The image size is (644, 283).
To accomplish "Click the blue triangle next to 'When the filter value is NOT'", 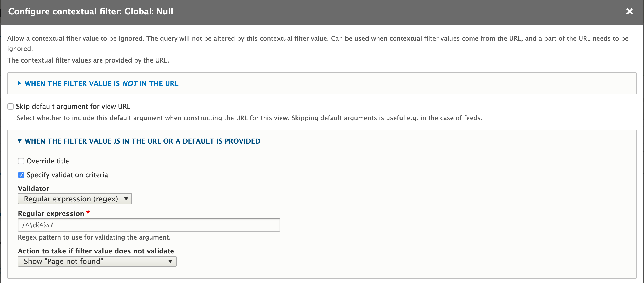I will (x=19, y=83).
